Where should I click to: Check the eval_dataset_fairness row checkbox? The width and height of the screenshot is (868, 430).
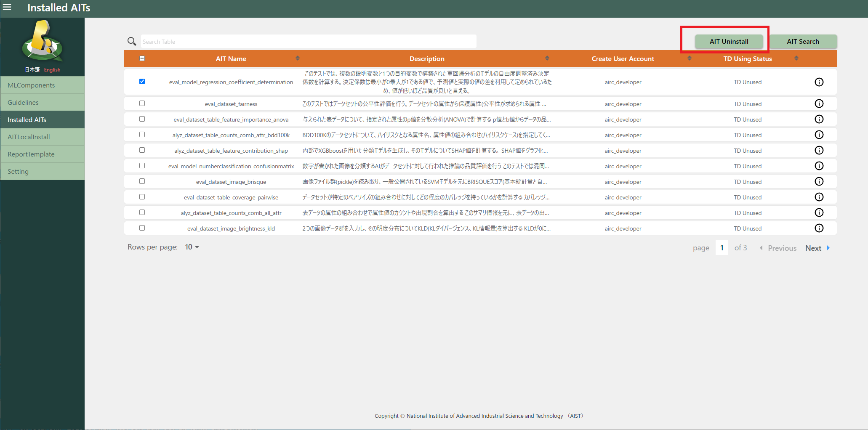click(x=142, y=104)
